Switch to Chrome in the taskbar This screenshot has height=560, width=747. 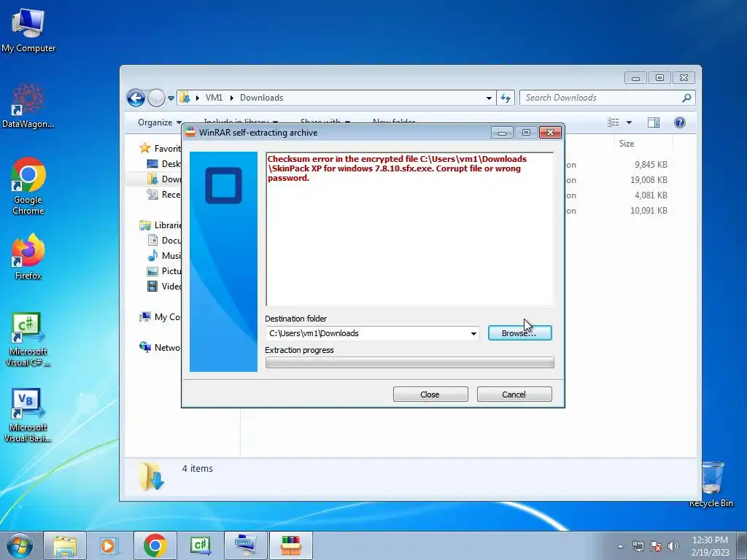[155, 545]
